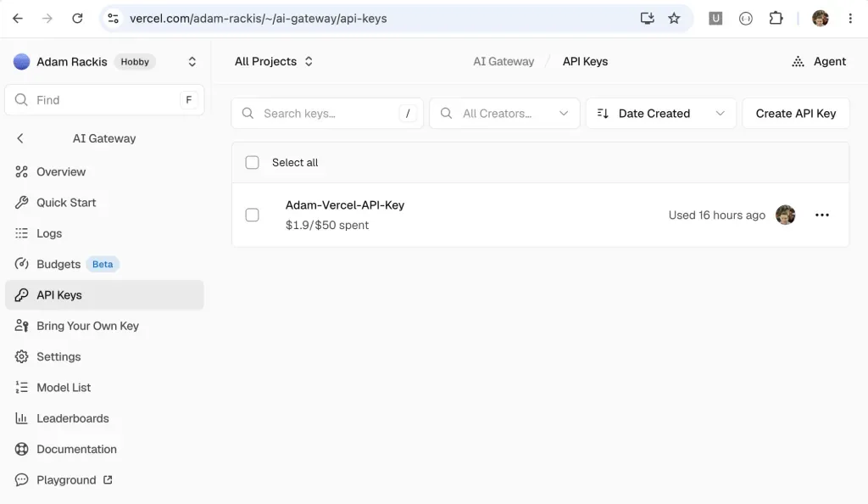Open the Date Created sort dropdown
Image resolution: width=868 pixels, height=504 pixels.
(661, 114)
